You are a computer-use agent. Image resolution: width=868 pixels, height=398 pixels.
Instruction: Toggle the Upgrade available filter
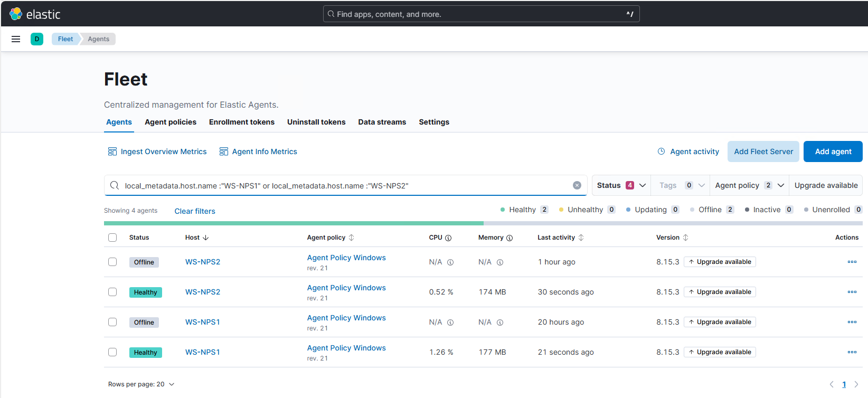pos(826,185)
